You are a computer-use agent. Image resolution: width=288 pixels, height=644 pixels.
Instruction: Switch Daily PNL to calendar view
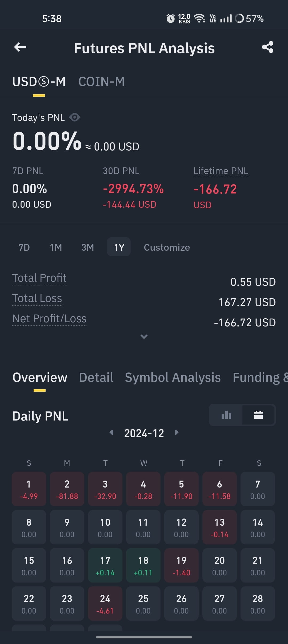258,415
